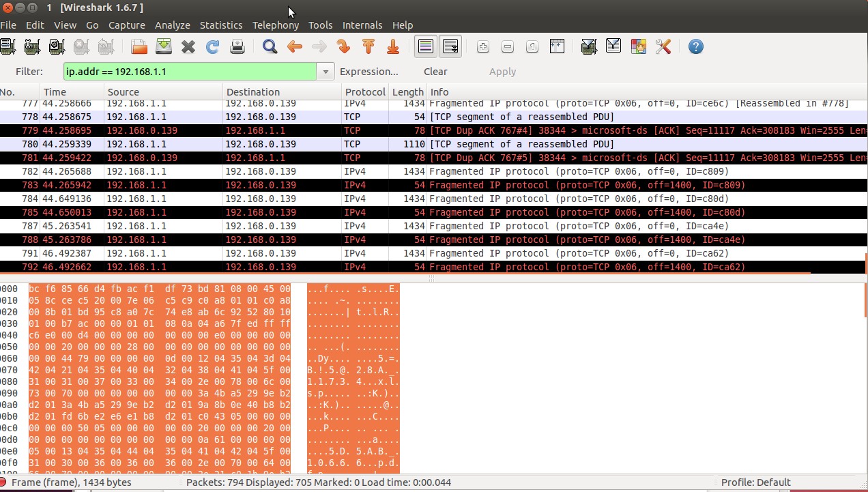868x492 pixels.
Task: Go back in packet history arrow
Action: click(x=295, y=46)
